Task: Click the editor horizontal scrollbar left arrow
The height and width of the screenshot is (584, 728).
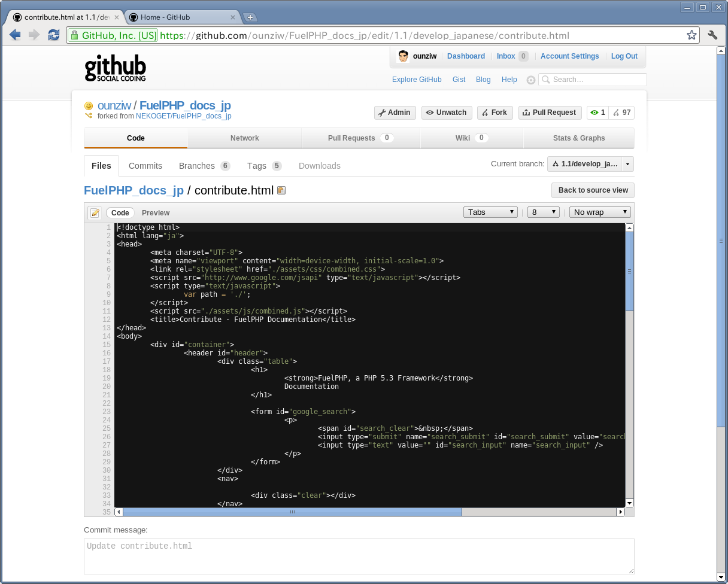Action: 119,512
